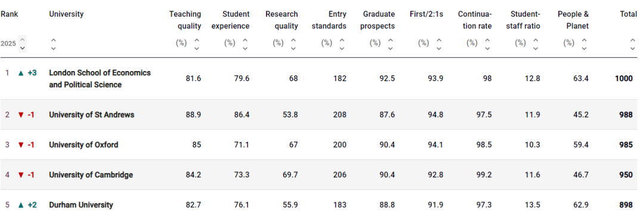Sort People & Planet descending

coord(584,48)
